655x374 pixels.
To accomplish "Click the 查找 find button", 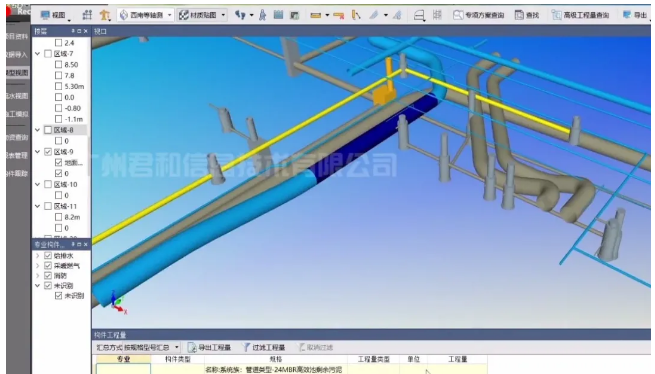I will coord(527,15).
